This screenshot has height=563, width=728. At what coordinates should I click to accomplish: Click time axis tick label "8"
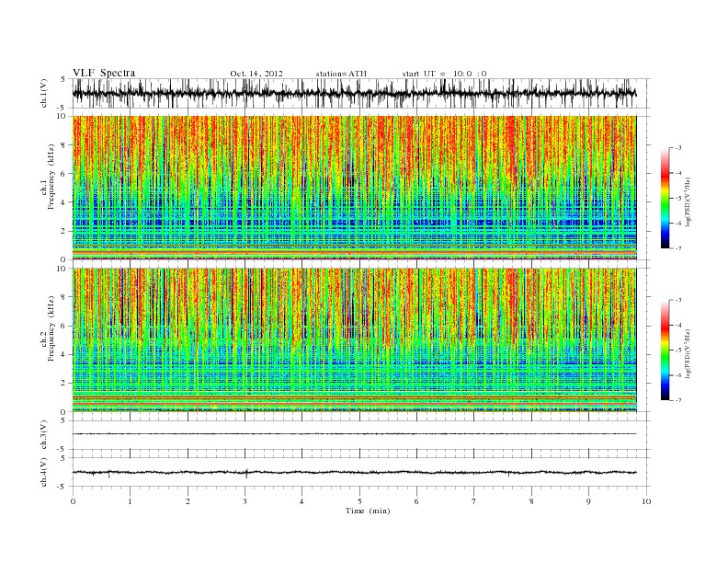click(x=531, y=501)
